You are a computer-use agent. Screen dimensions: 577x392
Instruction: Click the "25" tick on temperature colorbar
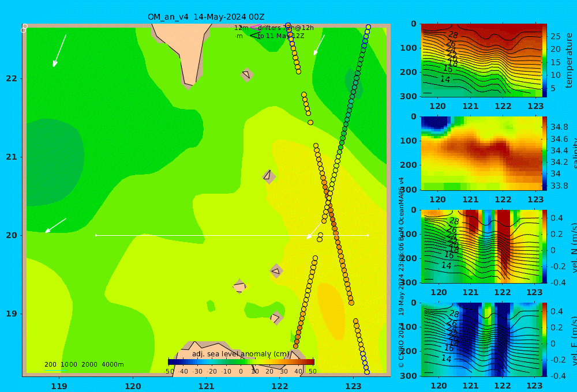(x=556, y=36)
